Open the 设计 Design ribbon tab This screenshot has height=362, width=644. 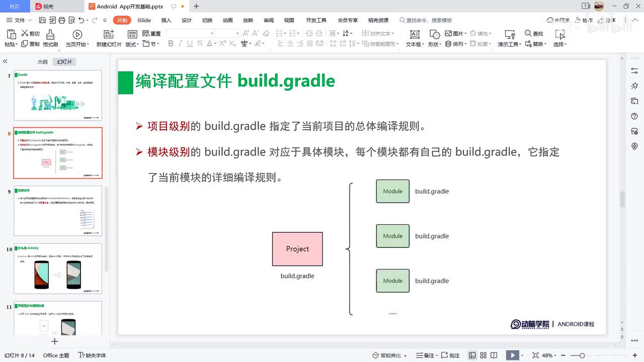pos(187,20)
